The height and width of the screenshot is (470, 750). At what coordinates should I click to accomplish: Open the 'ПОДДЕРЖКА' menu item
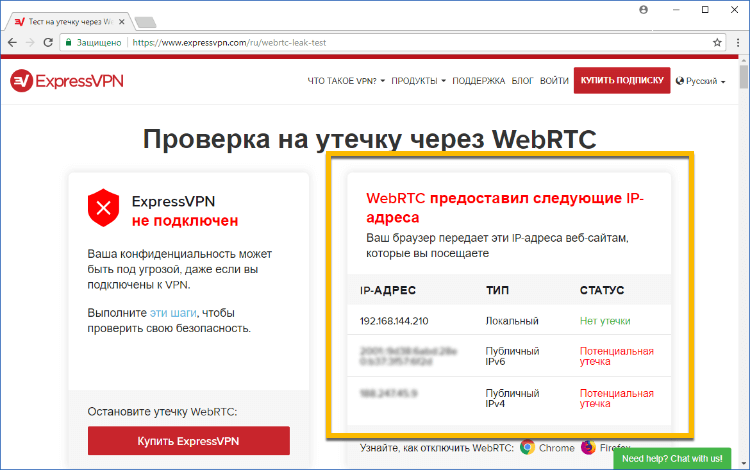click(x=479, y=81)
